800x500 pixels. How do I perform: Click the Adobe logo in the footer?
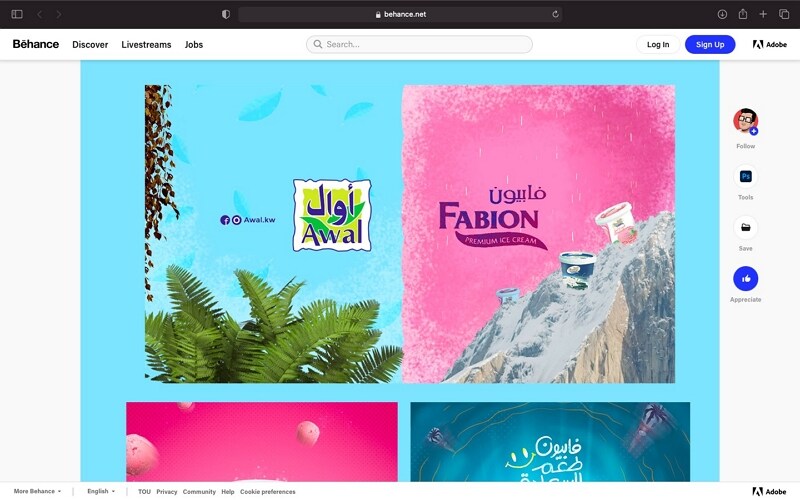tap(769, 491)
